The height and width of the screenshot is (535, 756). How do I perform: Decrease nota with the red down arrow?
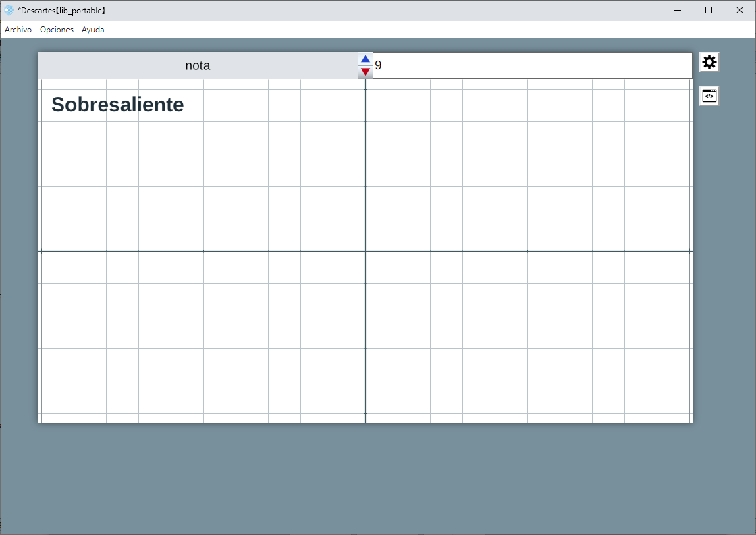tap(365, 72)
